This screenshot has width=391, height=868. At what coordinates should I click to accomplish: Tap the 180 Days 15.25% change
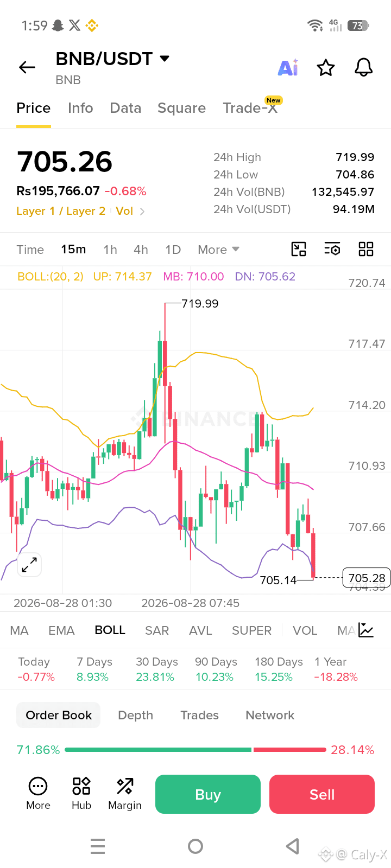point(279,669)
